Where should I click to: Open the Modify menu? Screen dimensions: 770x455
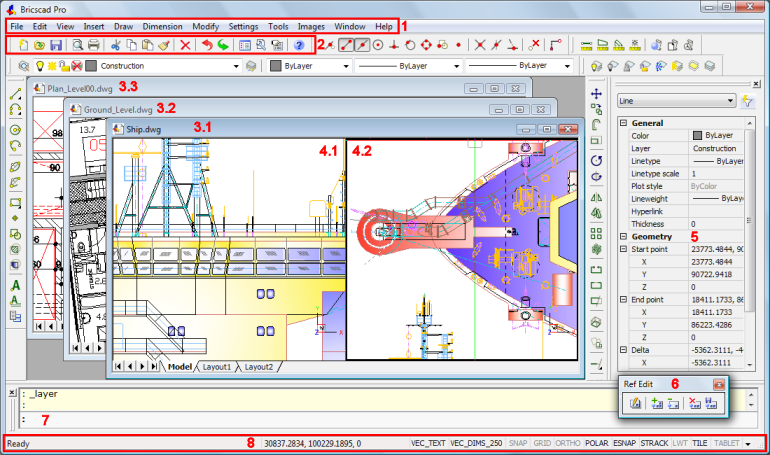click(205, 27)
